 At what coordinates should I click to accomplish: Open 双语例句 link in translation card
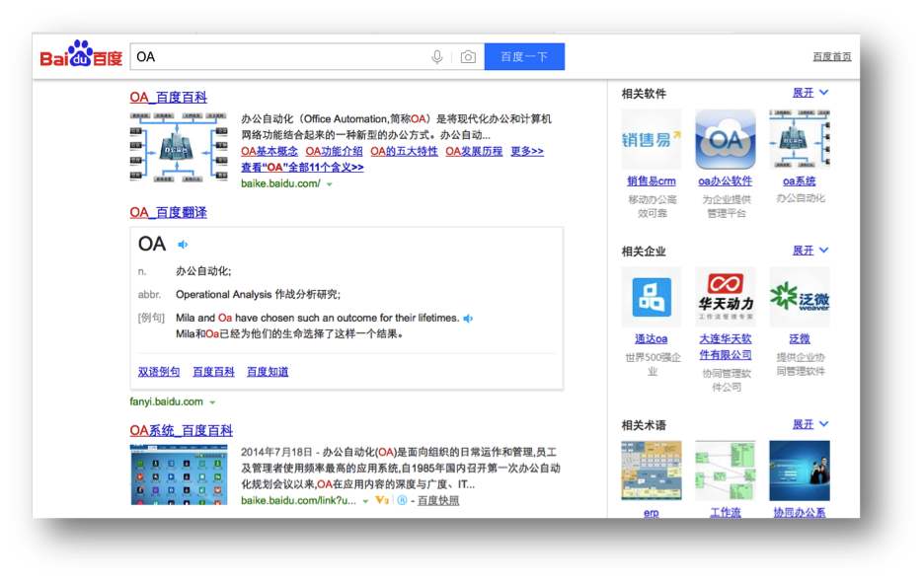159,372
